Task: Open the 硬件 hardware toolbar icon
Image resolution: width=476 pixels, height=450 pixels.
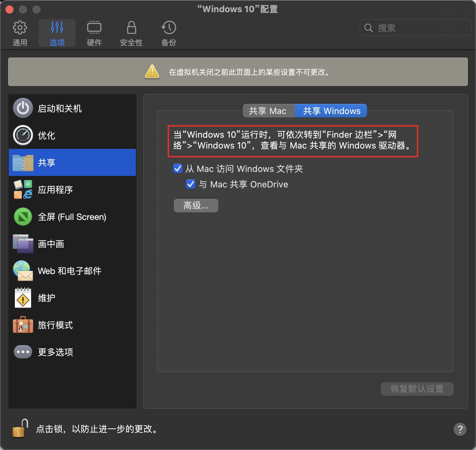Action: [94, 27]
